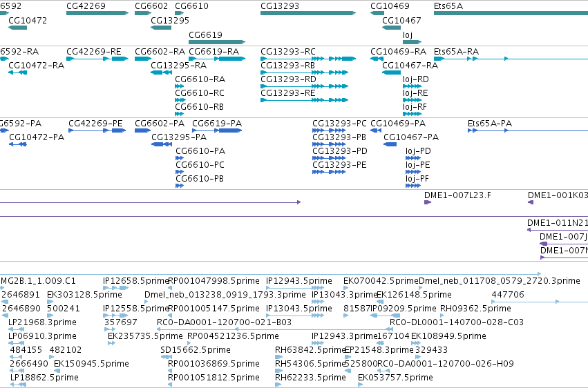Select protein loj-PF label

click(x=417, y=179)
